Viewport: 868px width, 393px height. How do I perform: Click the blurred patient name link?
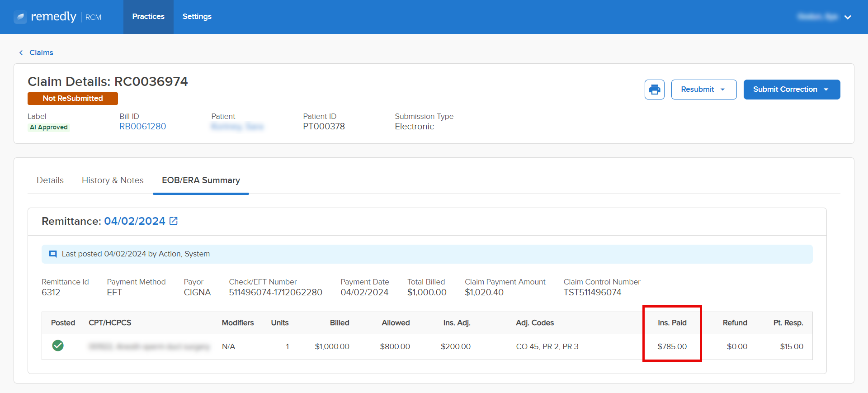click(x=237, y=127)
